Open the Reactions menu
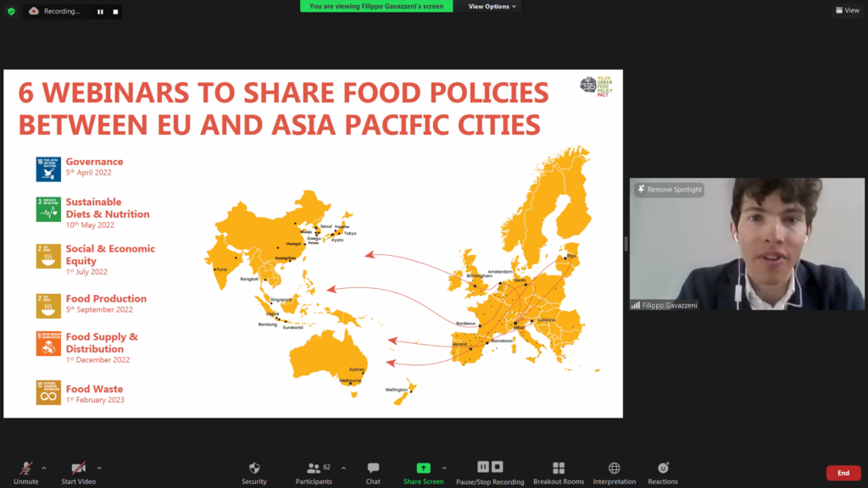Image resolution: width=868 pixels, height=488 pixels. 663,472
